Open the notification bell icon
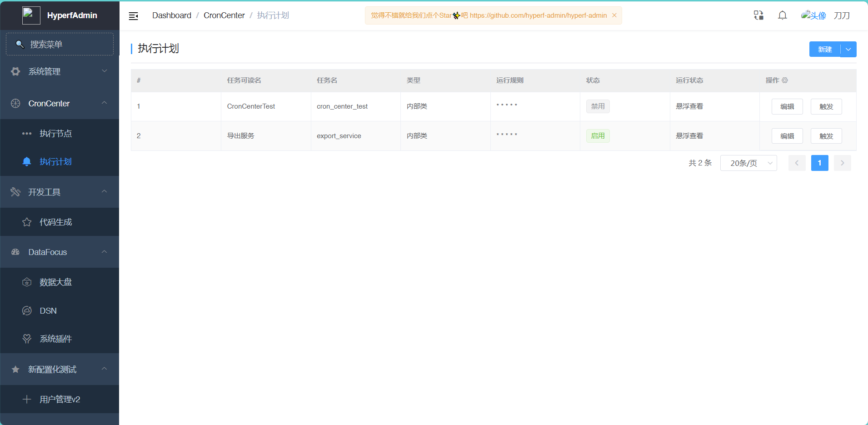Image resolution: width=868 pixels, height=425 pixels. coord(782,15)
